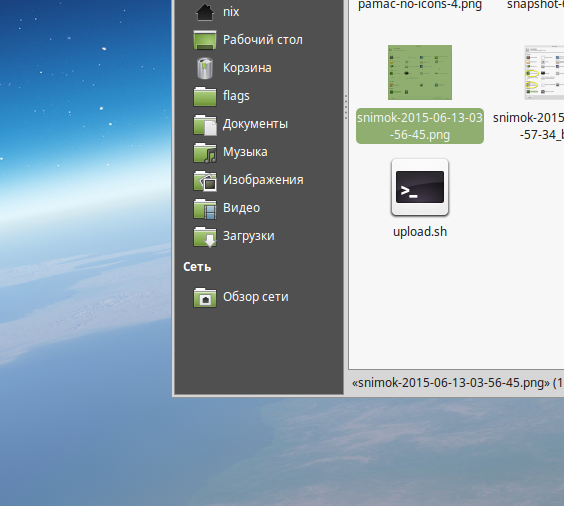Image resolution: width=564 pixels, height=506 pixels.
Task: Click the Обзор сети sidebar label
Action: (255, 297)
